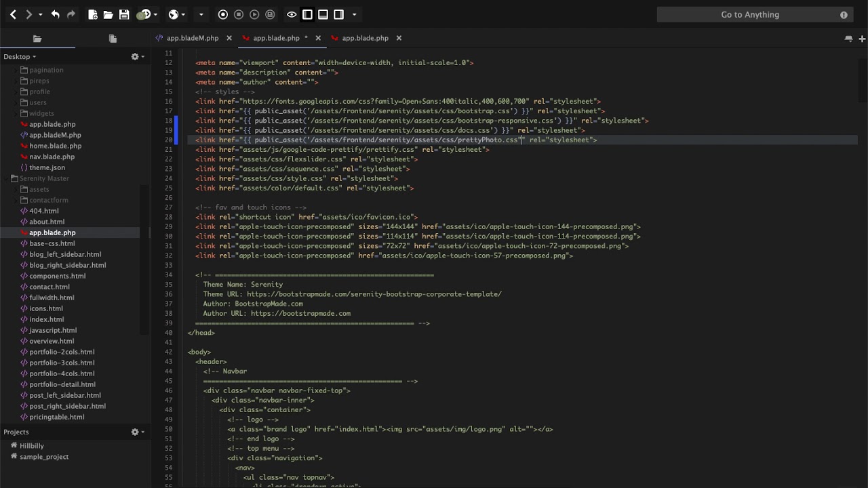Switch to open files tab in sidebar

point(113,39)
